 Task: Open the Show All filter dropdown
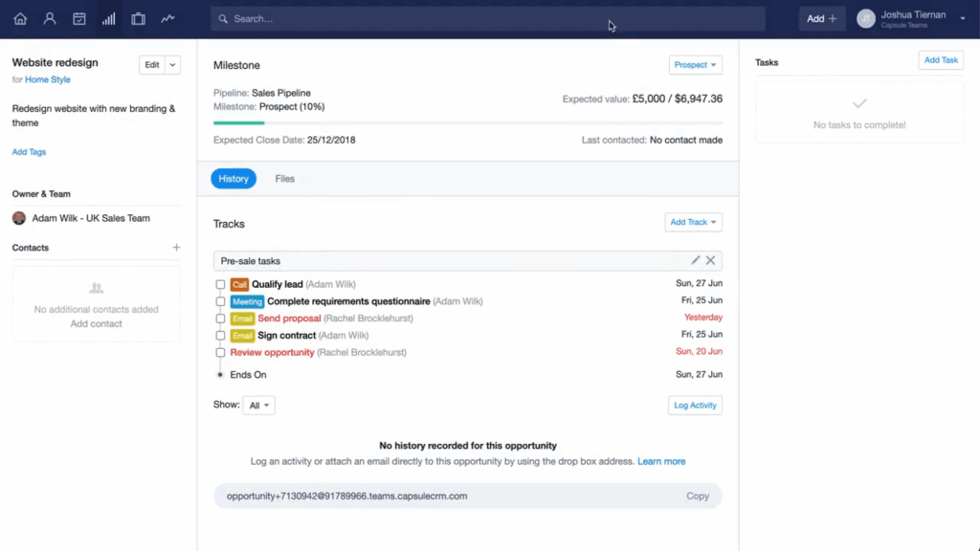(258, 406)
